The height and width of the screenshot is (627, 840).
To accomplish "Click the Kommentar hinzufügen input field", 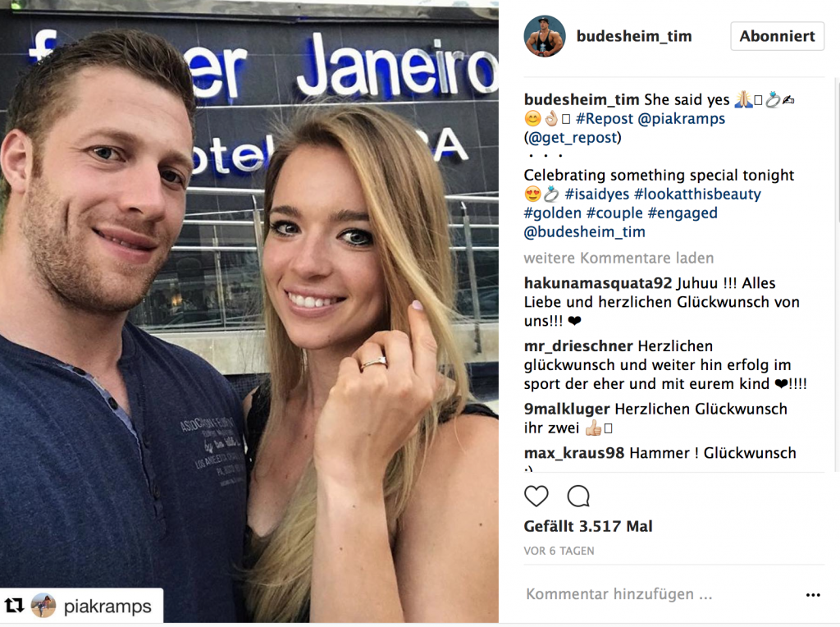I will click(x=662, y=594).
